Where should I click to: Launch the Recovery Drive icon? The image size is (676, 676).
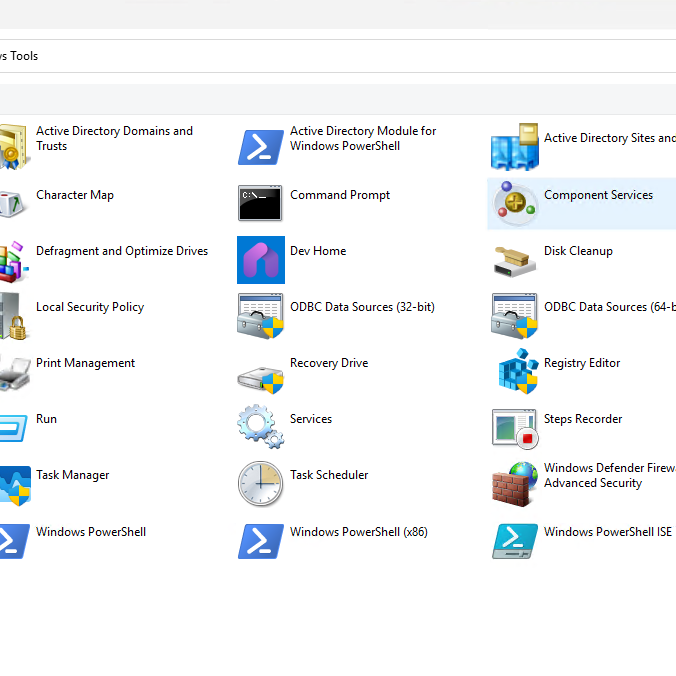click(260, 379)
